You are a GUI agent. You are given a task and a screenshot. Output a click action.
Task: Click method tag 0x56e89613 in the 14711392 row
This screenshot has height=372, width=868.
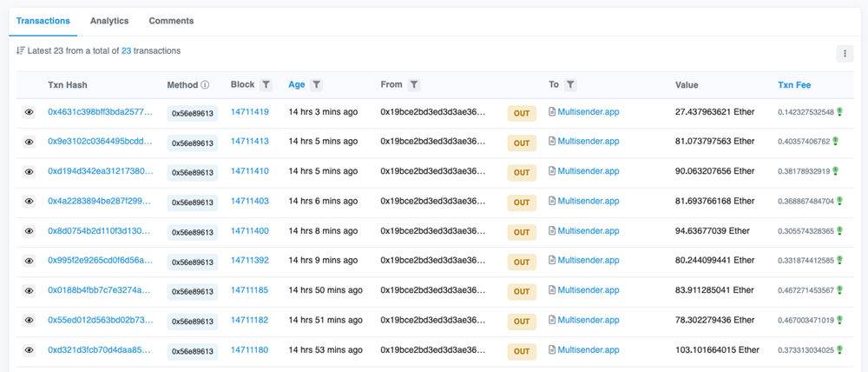[x=192, y=262]
